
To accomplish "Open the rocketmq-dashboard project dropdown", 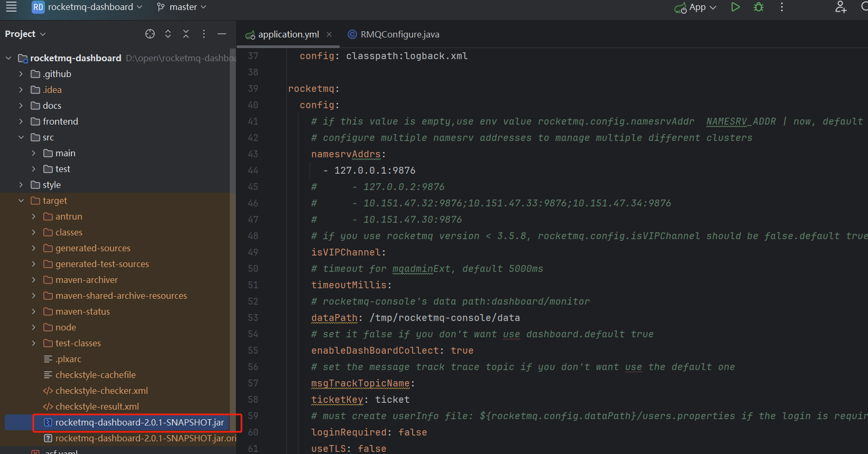I will pos(87,7).
